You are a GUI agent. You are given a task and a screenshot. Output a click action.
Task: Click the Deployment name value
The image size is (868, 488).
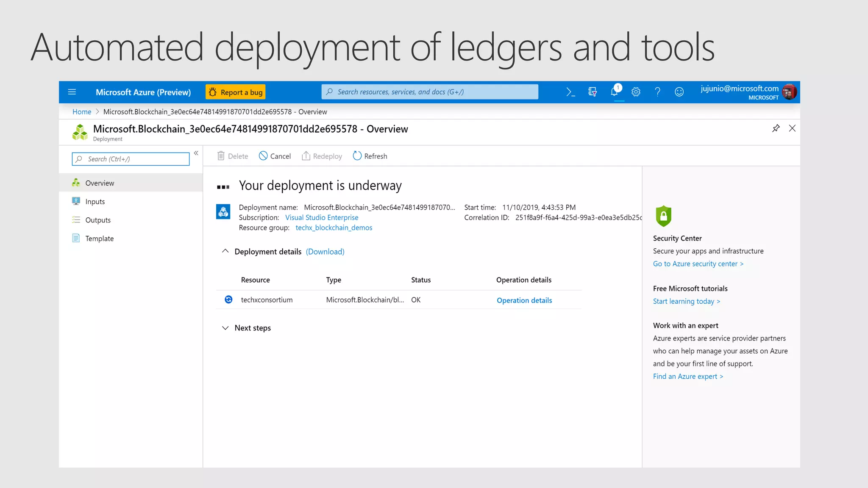[x=379, y=207]
